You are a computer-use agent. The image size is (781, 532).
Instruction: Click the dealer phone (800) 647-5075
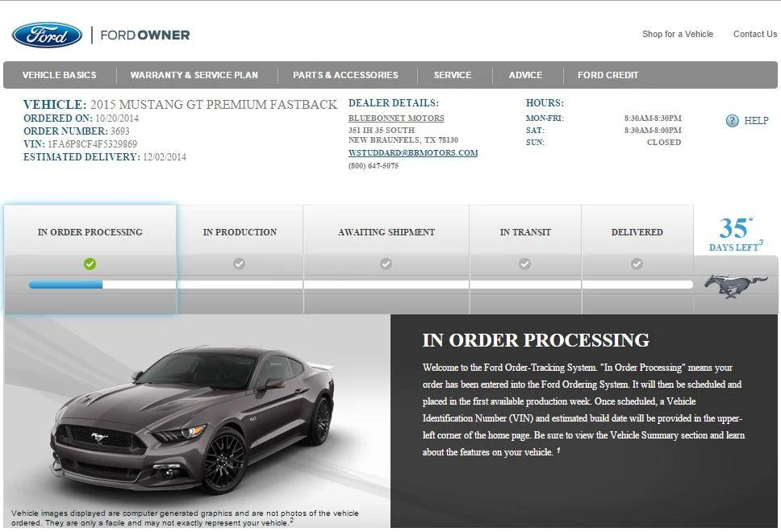click(373, 166)
